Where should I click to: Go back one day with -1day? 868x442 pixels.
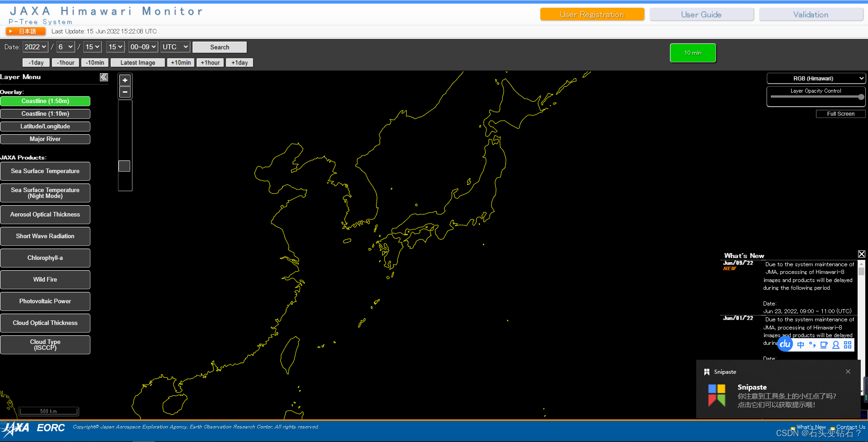(x=36, y=63)
